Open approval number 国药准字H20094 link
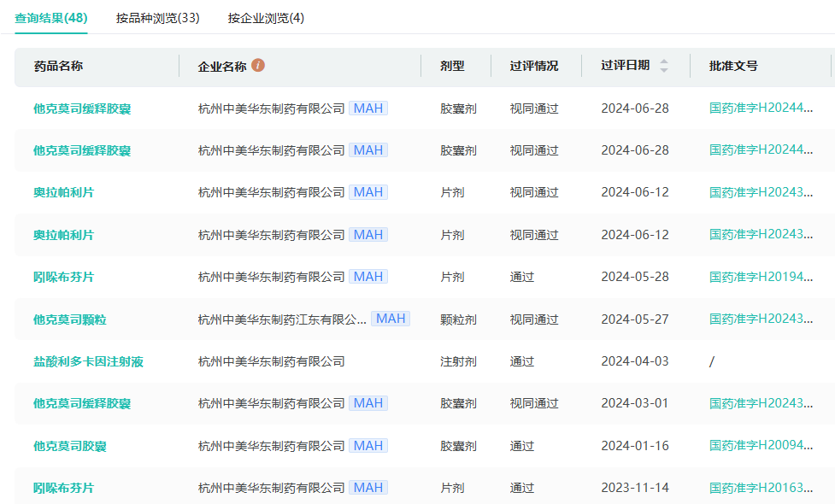This screenshot has width=835, height=504. pyautogui.click(x=761, y=446)
